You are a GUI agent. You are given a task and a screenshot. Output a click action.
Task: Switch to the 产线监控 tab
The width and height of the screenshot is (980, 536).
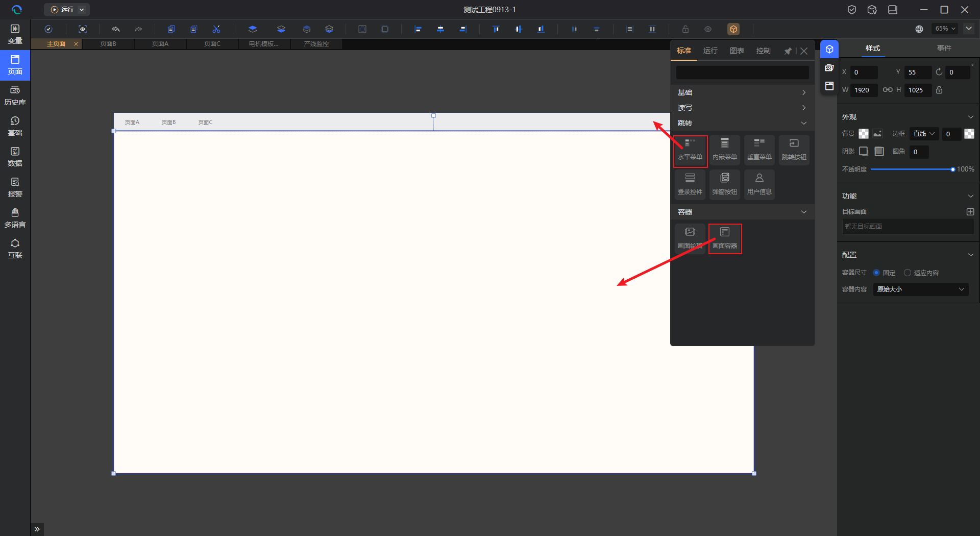(316, 44)
